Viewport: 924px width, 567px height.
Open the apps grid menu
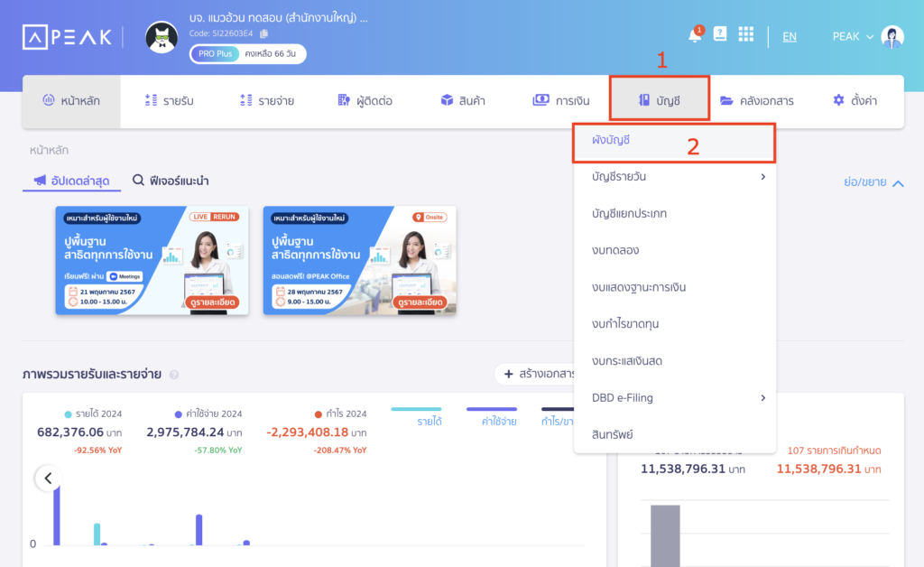click(745, 34)
